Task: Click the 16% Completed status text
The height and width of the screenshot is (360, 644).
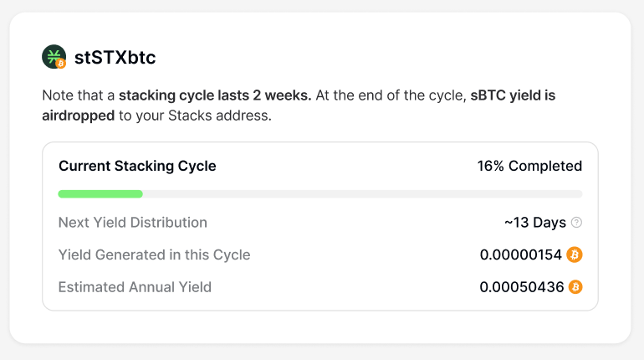Action: click(529, 166)
